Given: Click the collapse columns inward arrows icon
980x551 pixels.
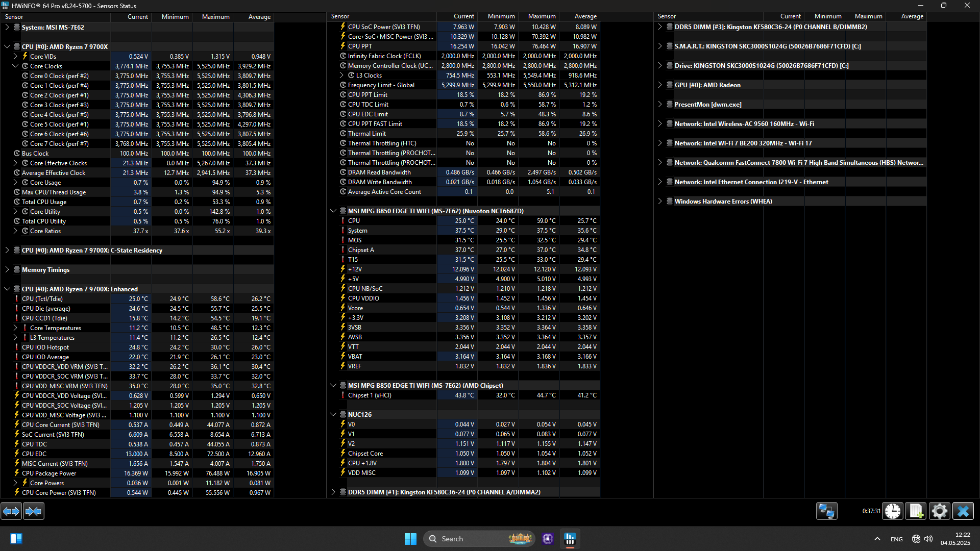Looking at the screenshot, I should click(x=34, y=511).
